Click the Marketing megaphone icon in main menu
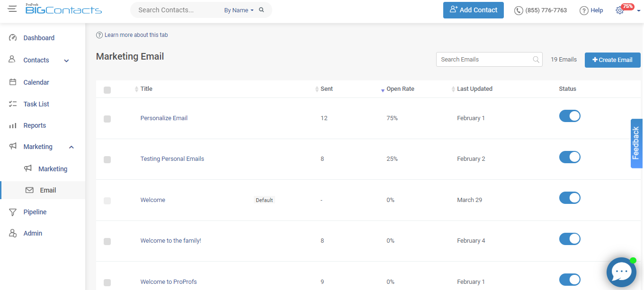Image resolution: width=644 pixels, height=290 pixels. click(13, 147)
